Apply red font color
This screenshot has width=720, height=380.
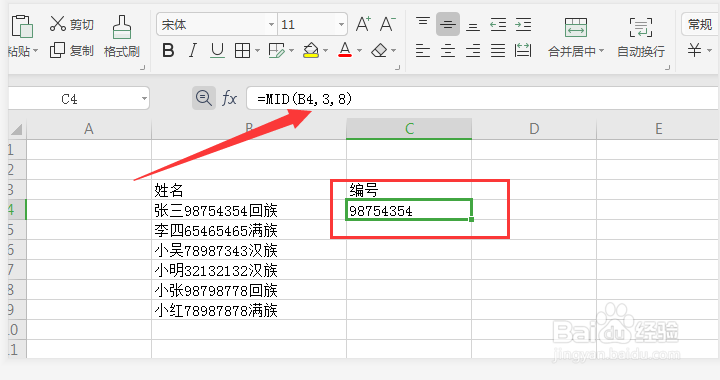tap(345, 50)
